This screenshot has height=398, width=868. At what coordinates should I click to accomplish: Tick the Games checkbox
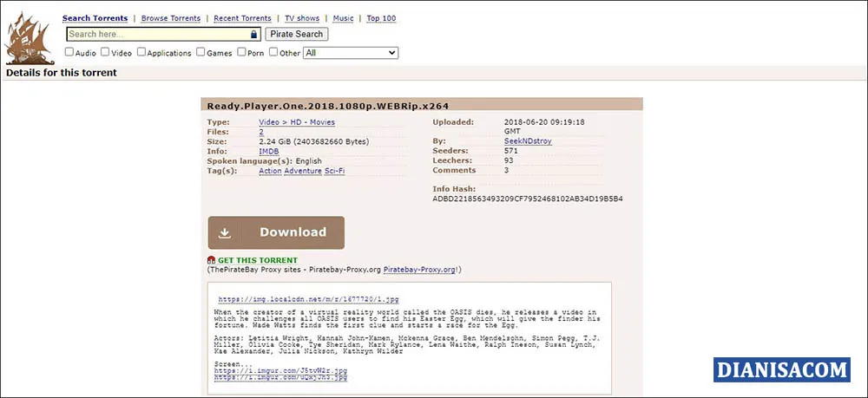[201, 52]
